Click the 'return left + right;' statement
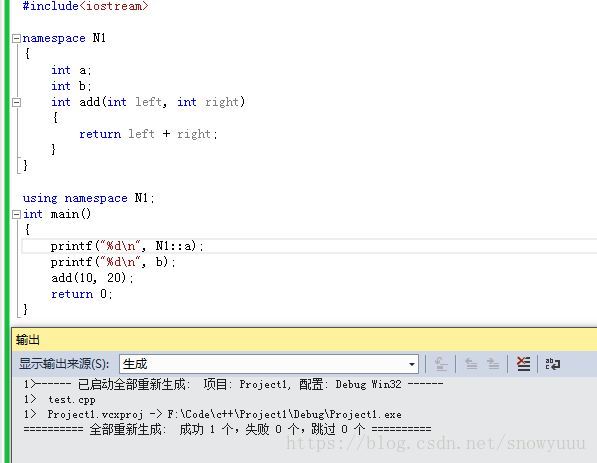 tap(148, 134)
